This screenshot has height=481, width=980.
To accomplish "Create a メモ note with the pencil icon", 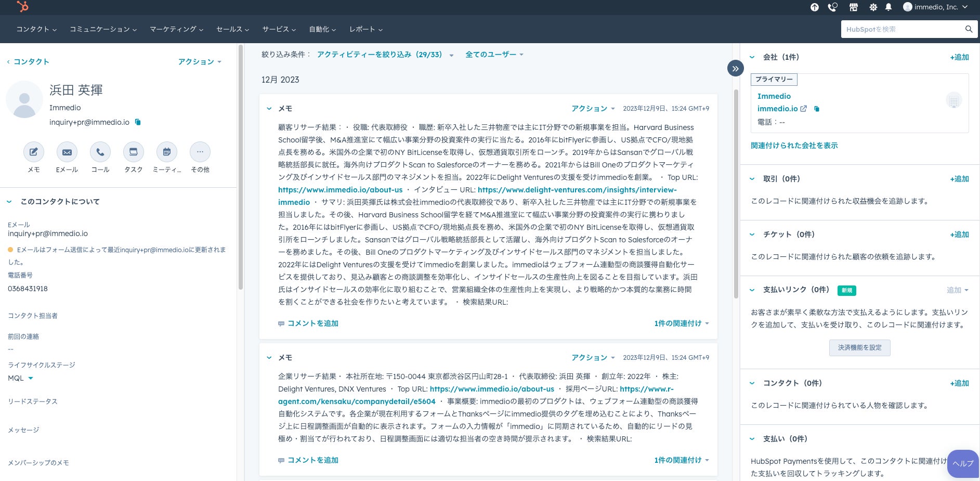I will (x=34, y=152).
